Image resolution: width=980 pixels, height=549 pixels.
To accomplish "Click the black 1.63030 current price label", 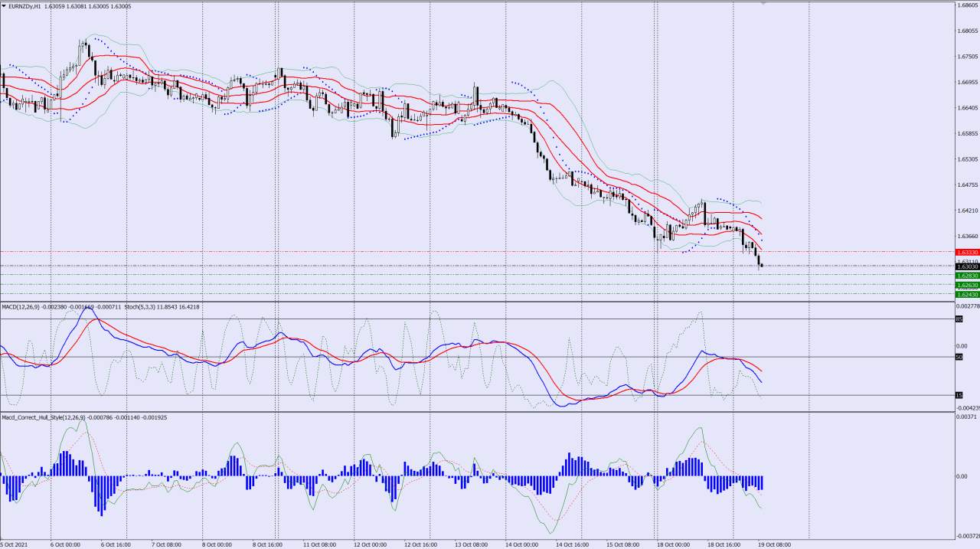I will pyautogui.click(x=967, y=266).
